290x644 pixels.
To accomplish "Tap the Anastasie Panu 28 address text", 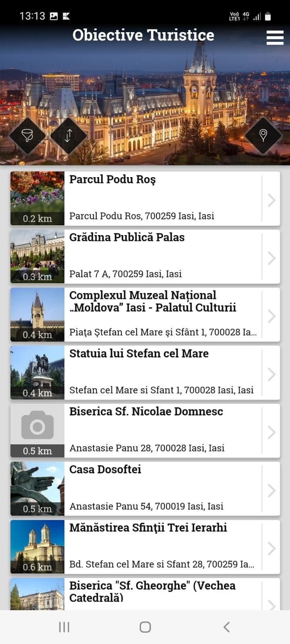I will (147, 448).
